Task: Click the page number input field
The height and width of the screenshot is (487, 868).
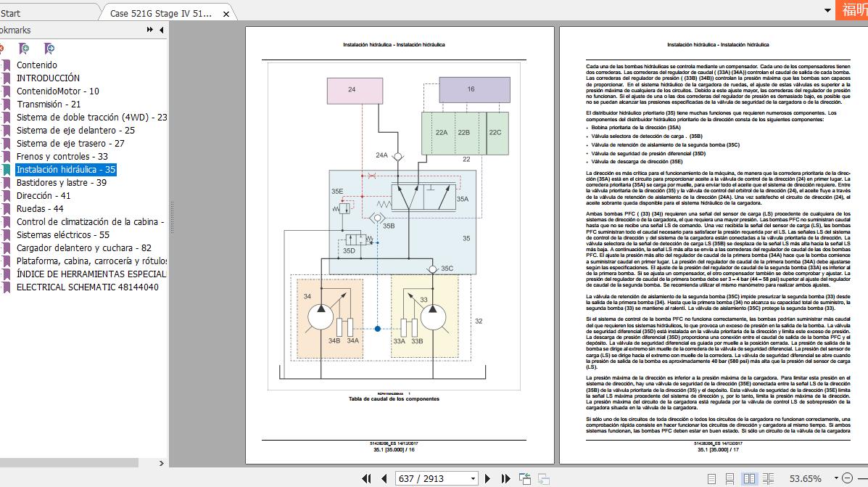Action: pos(431,478)
